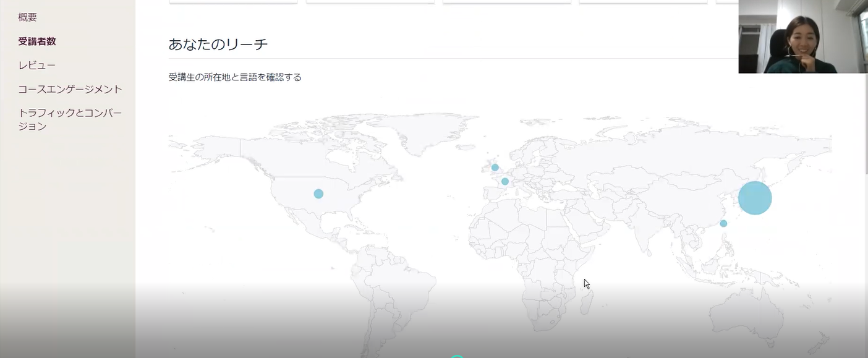868x358 pixels.
Task: Click the United Kingdom bubble on map
Action: [495, 168]
